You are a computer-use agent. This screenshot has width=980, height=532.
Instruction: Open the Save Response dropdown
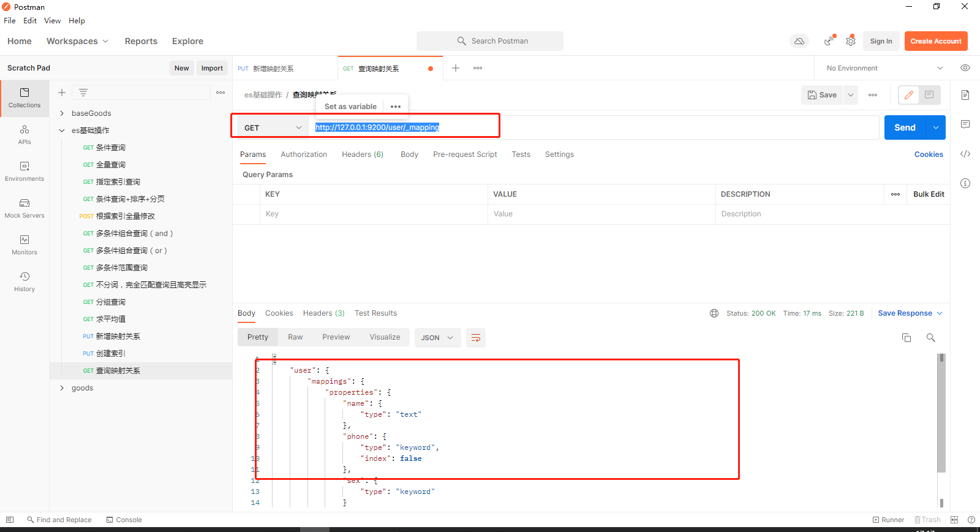pos(910,313)
